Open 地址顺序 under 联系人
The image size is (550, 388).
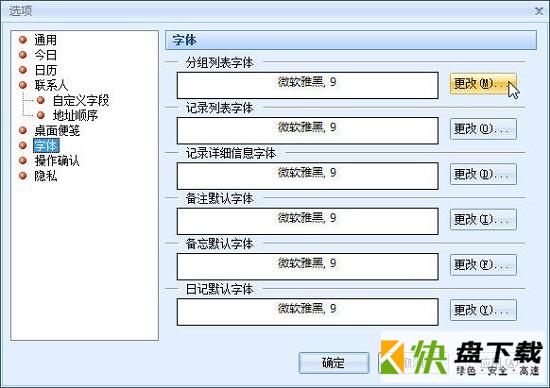pos(75,115)
